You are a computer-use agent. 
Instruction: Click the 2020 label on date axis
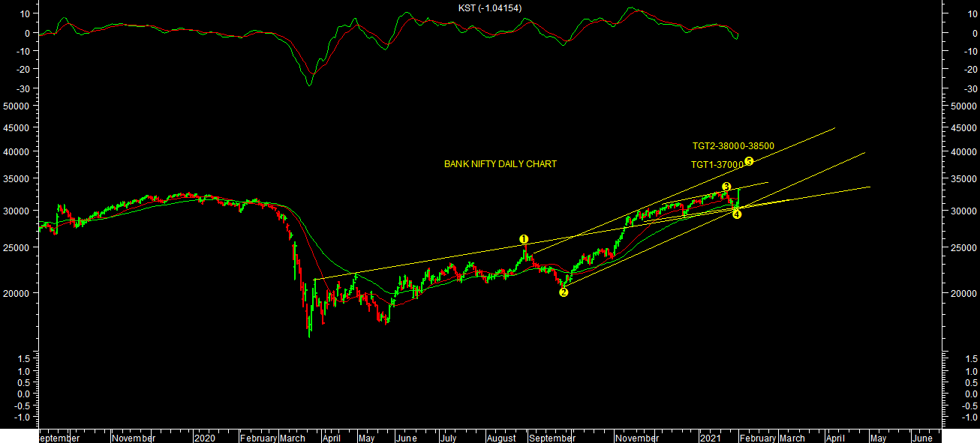click(205, 438)
